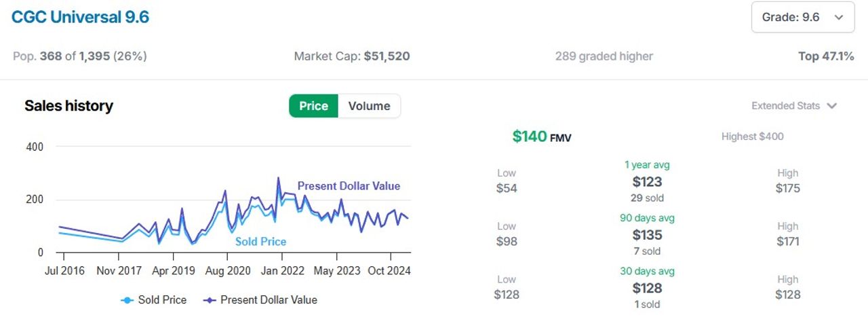
Task: Click the Low $98 value
Action: coord(507,241)
